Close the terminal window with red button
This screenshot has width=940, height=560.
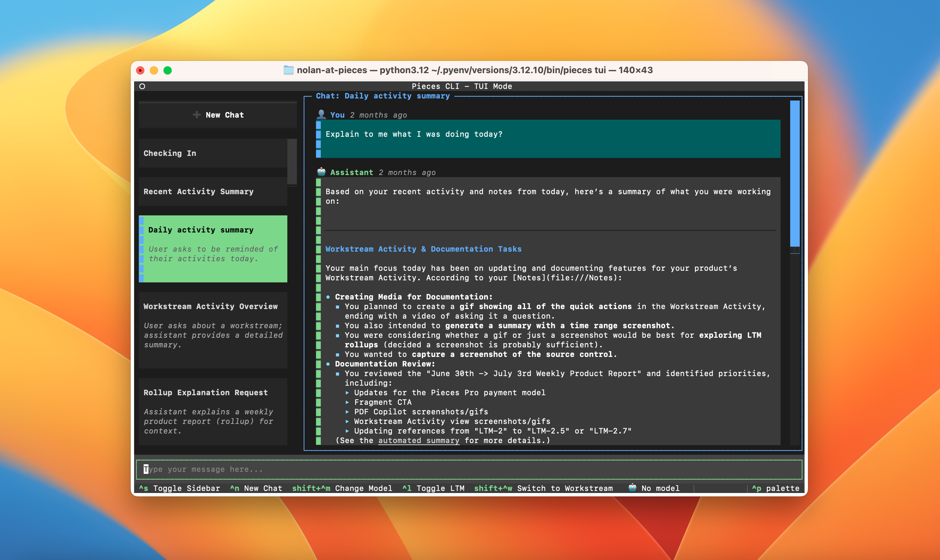[141, 70]
